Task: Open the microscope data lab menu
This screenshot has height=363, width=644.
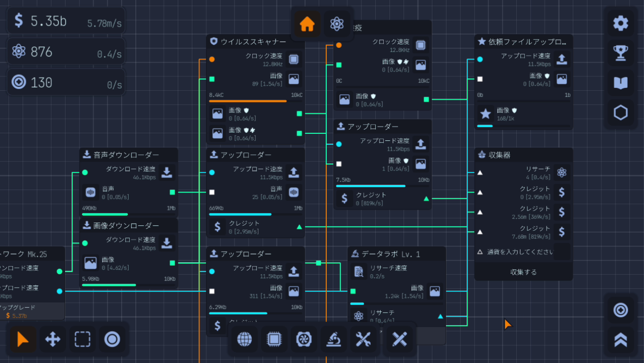Action: tap(334, 340)
